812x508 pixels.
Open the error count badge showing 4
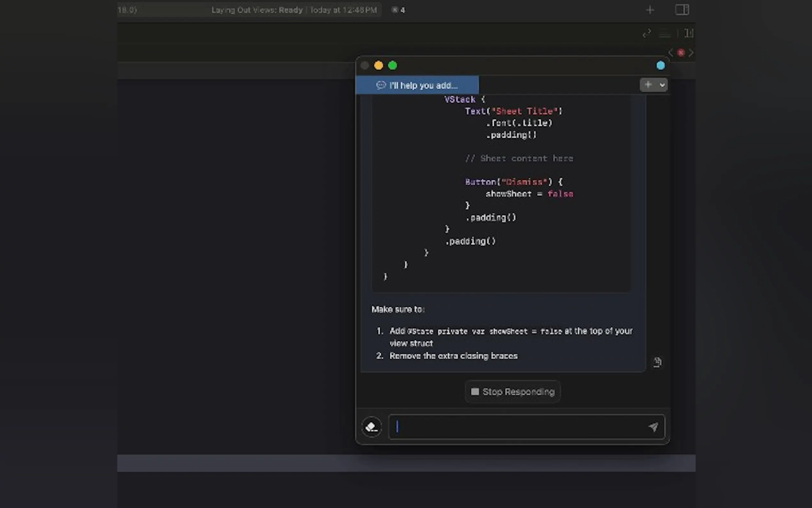(x=398, y=10)
